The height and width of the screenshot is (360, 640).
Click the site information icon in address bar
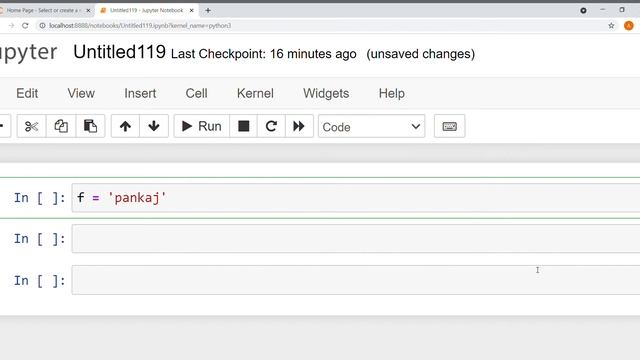pos(42,25)
